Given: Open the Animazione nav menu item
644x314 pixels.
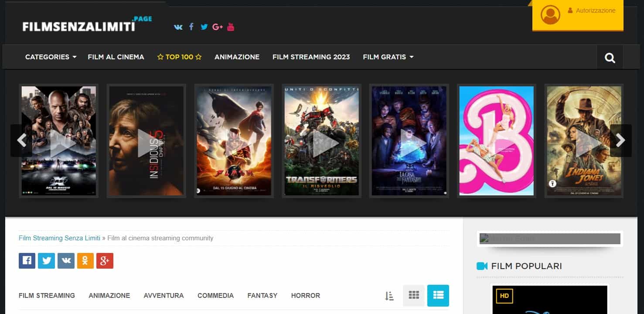Looking at the screenshot, I should click(237, 57).
